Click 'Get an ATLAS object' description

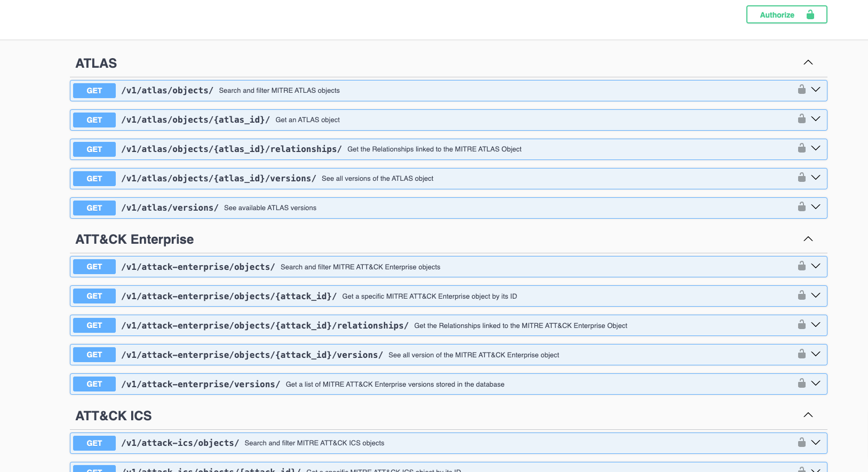point(308,120)
